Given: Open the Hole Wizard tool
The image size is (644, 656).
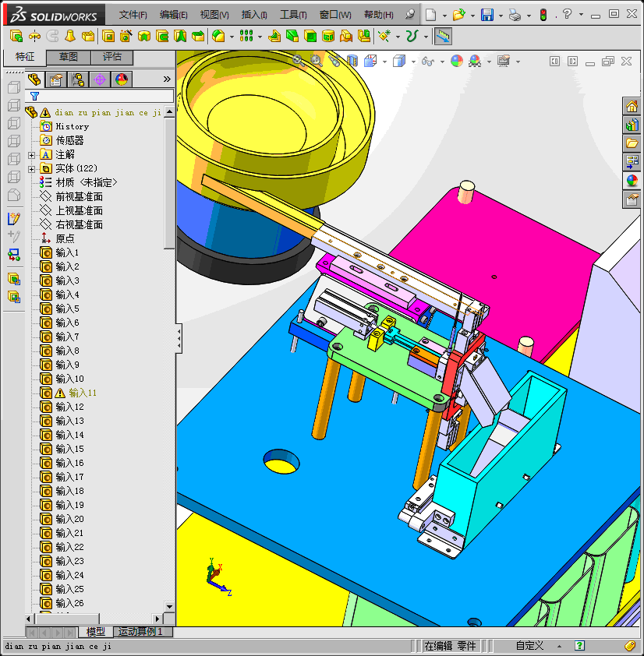Looking at the screenshot, I should [x=126, y=37].
